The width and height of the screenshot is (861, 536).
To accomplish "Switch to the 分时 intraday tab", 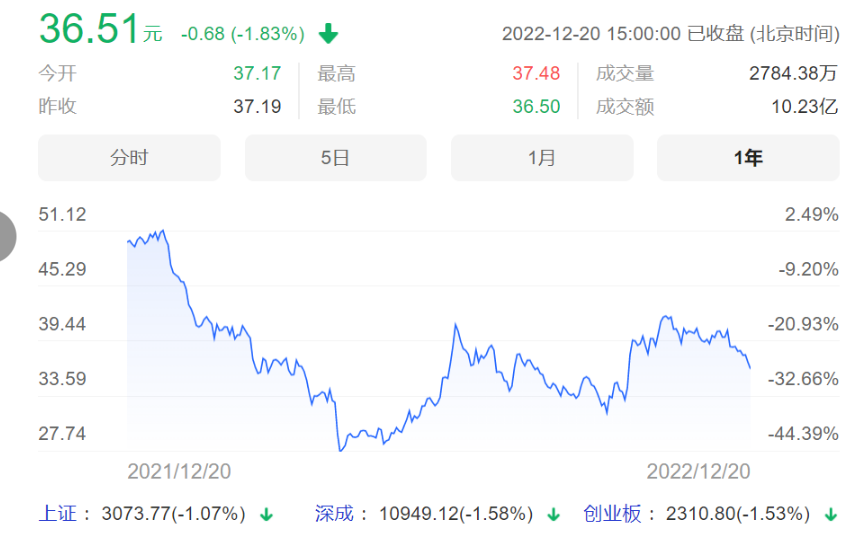I will [129, 158].
